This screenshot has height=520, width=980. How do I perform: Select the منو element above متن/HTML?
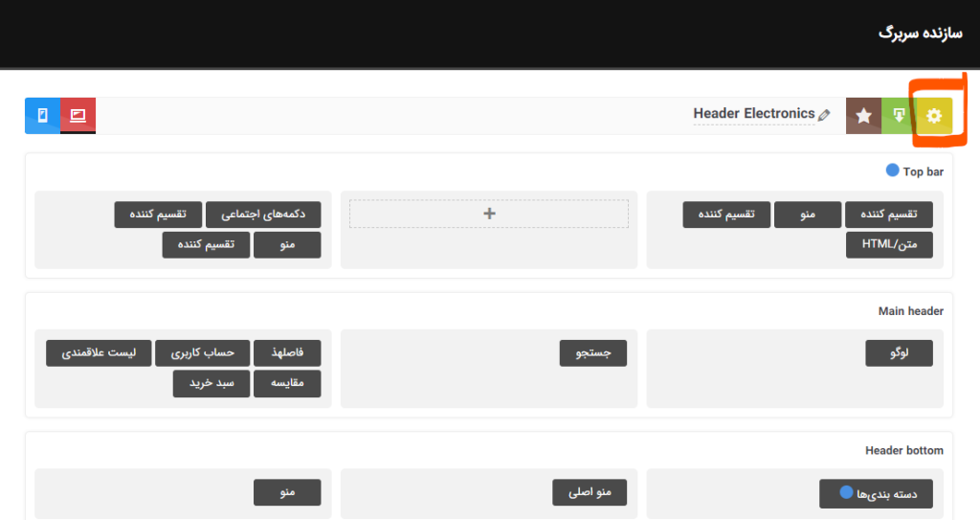tap(808, 215)
